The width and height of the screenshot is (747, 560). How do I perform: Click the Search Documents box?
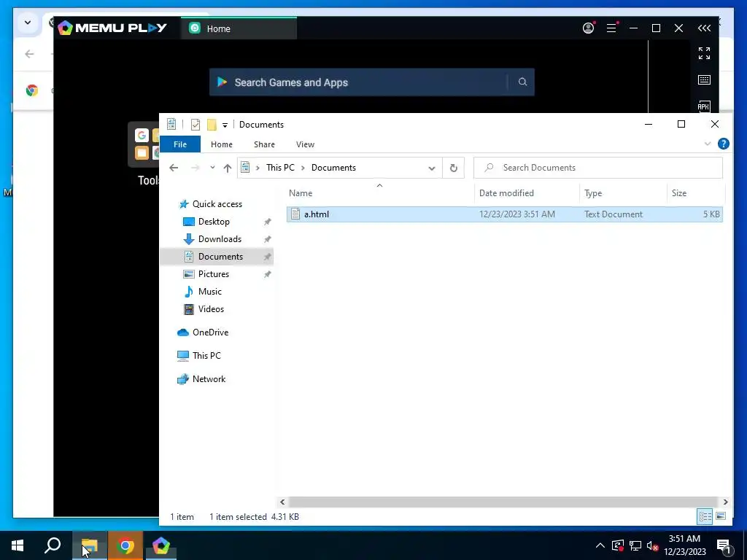[598, 168]
